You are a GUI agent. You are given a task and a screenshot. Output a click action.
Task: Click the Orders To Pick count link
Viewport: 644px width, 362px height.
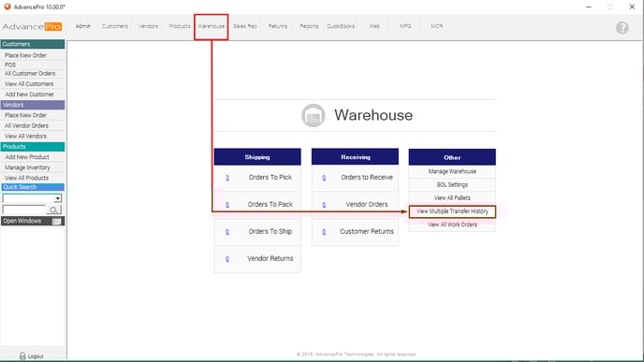(227, 178)
